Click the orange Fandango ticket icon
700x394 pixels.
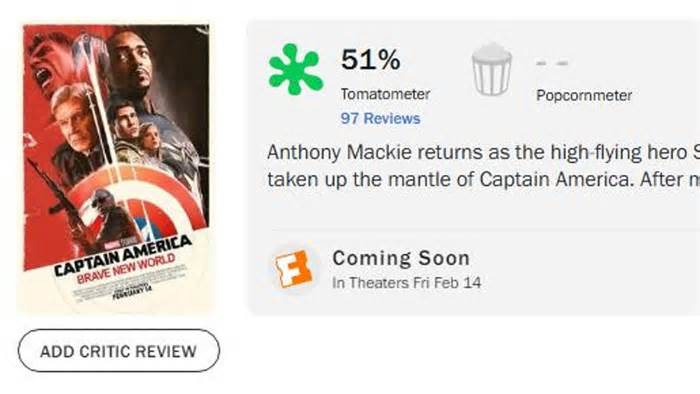click(293, 269)
